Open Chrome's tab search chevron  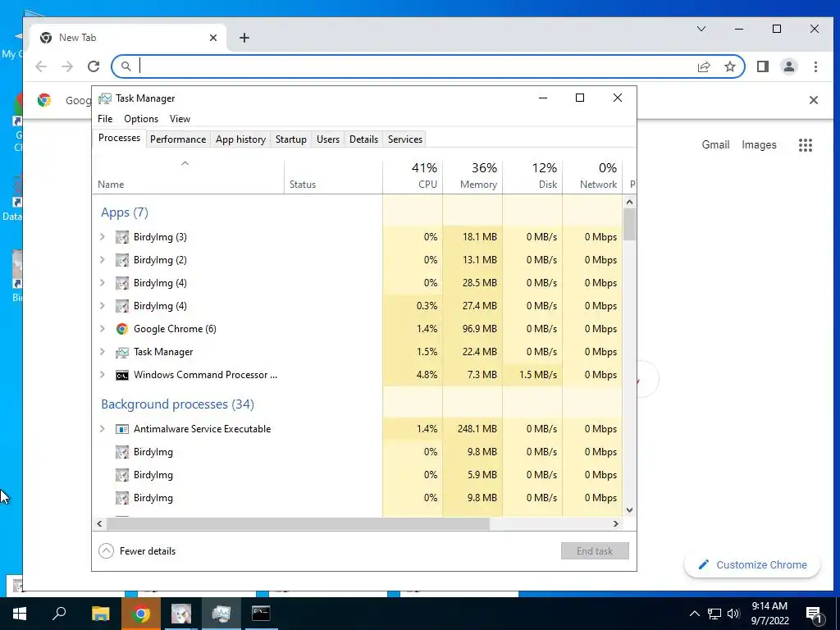[x=701, y=29]
